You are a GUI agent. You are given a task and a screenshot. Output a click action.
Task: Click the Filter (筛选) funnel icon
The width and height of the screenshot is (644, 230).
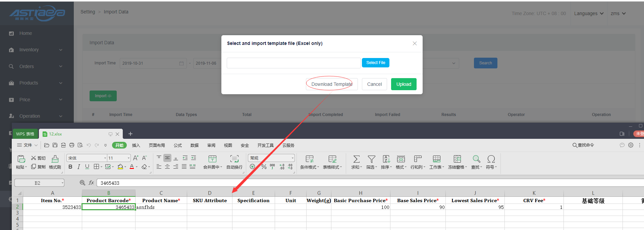click(x=371, y=159)
